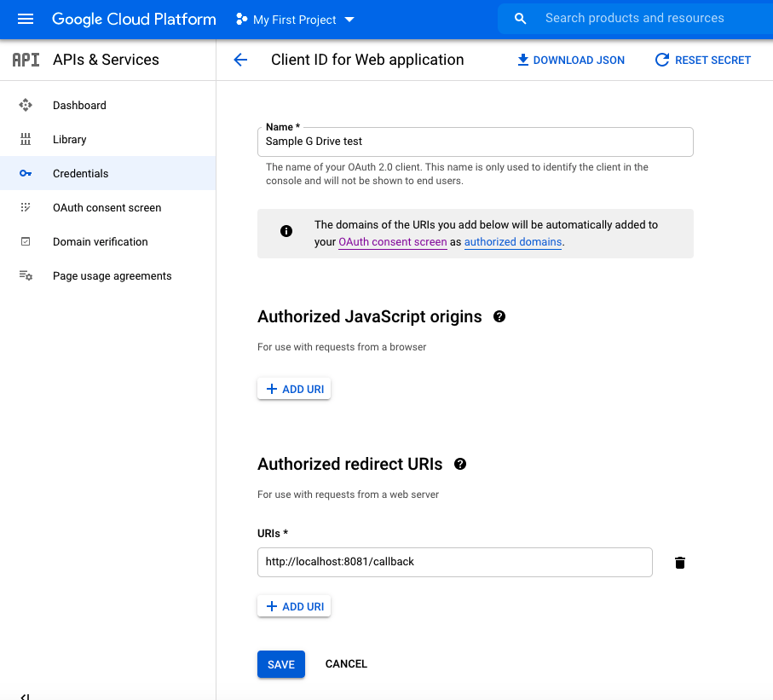The width and height of the screenshot is (773, 700).
Task: Follow the OAuth consent screen link in the notice
Action: tap(393, 242)
